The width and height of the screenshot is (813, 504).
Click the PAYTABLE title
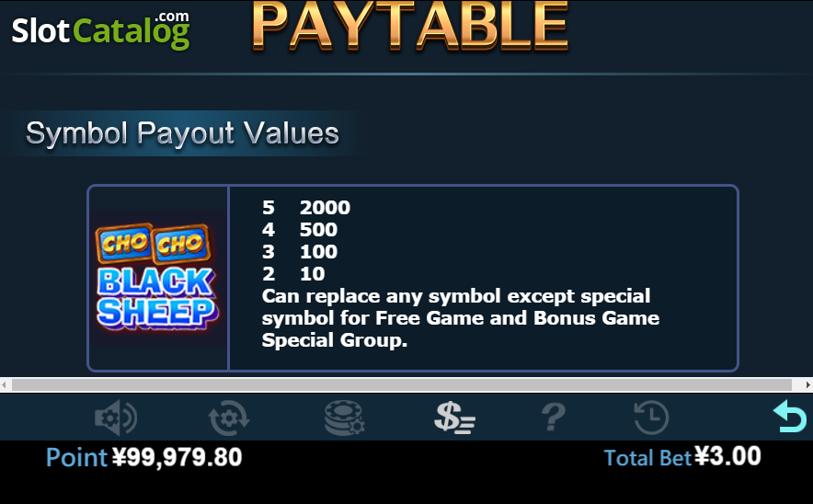(x=410, y=26)
